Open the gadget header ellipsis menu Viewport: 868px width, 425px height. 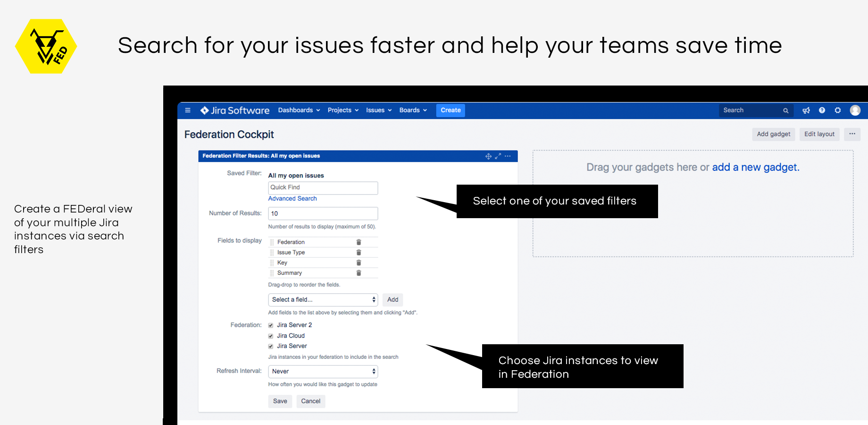[508, 156]
